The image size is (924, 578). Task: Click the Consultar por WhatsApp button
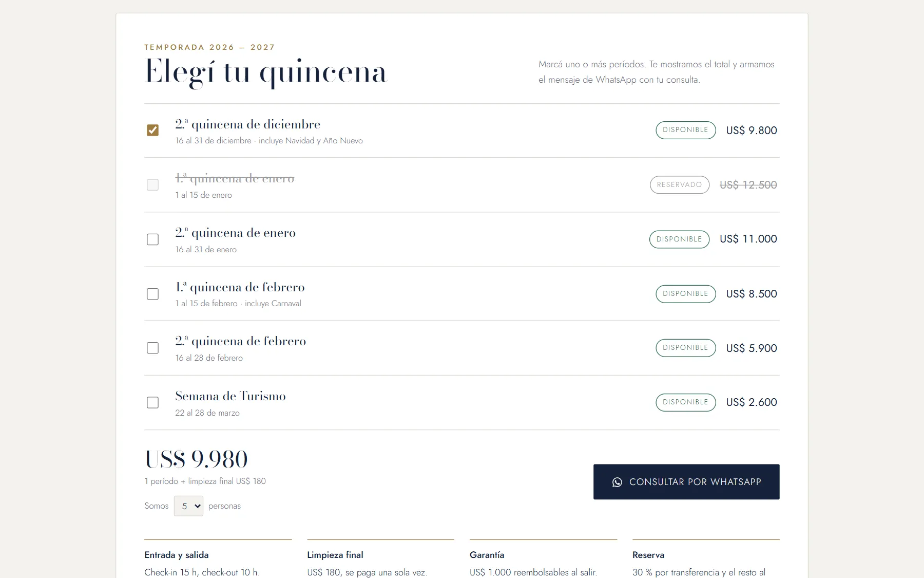coord(686,482)
